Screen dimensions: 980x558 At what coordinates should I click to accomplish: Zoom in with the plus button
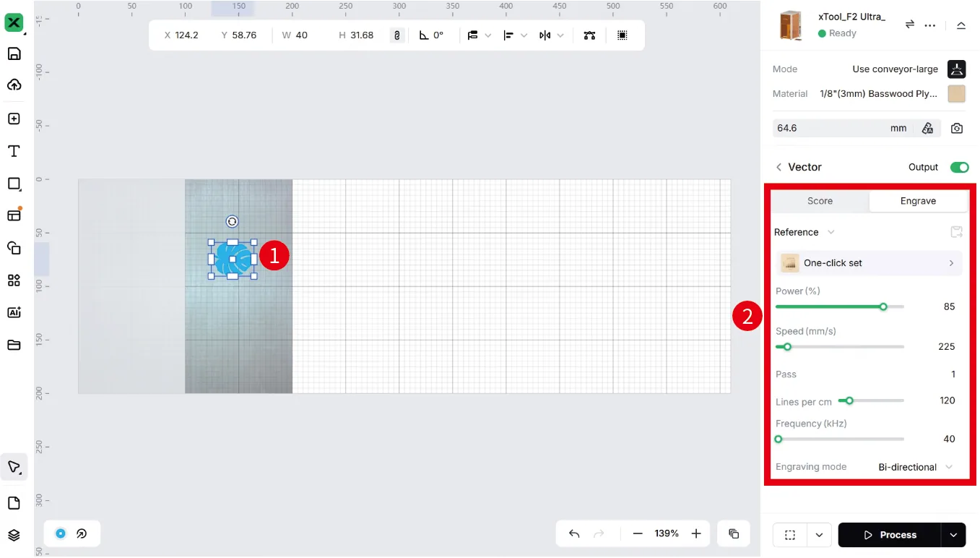(x=696, y=533)
